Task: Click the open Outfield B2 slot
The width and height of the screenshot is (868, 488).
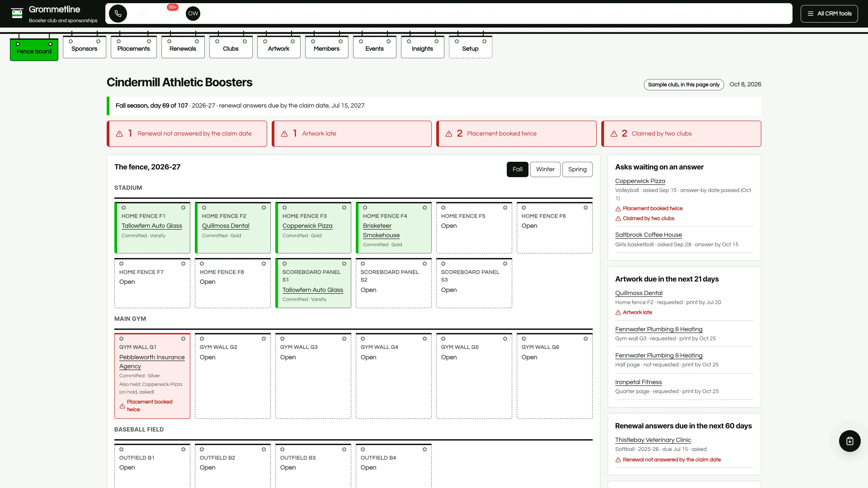Action: (233, 466)
